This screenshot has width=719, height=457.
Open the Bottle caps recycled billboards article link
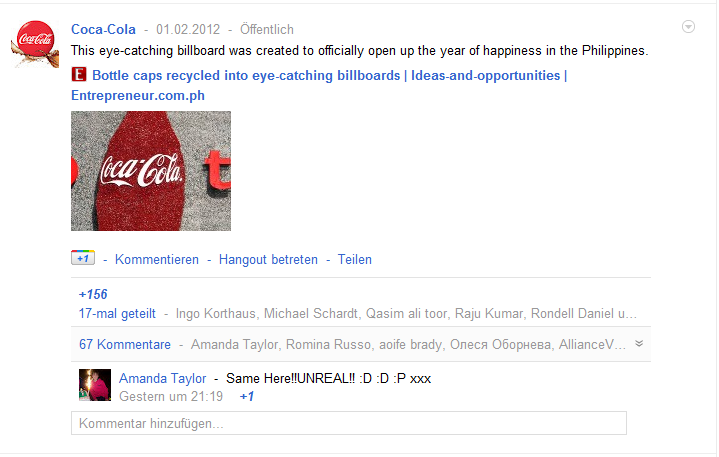(319, 85)
